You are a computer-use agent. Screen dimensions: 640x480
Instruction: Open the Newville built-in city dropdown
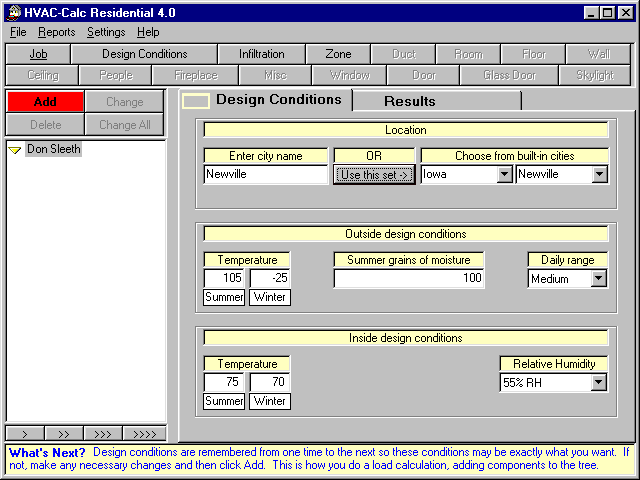pos(599,174)
